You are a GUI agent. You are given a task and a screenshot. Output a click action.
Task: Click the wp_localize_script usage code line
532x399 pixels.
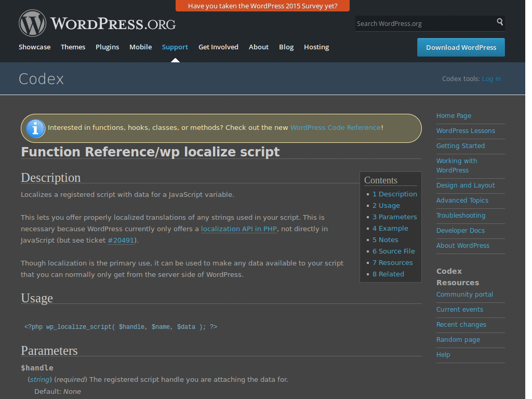coord(121,327)
